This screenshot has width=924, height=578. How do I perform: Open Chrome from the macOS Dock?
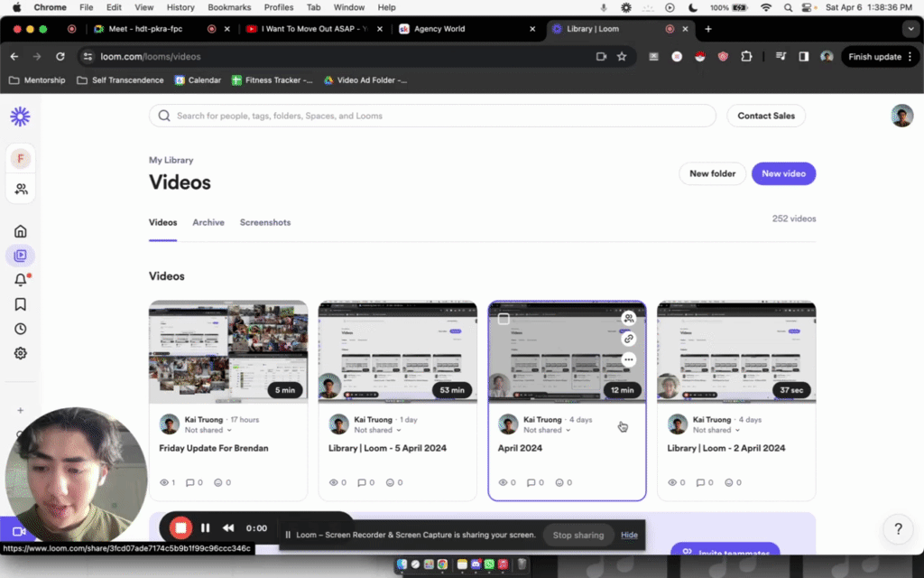point(442,564)
